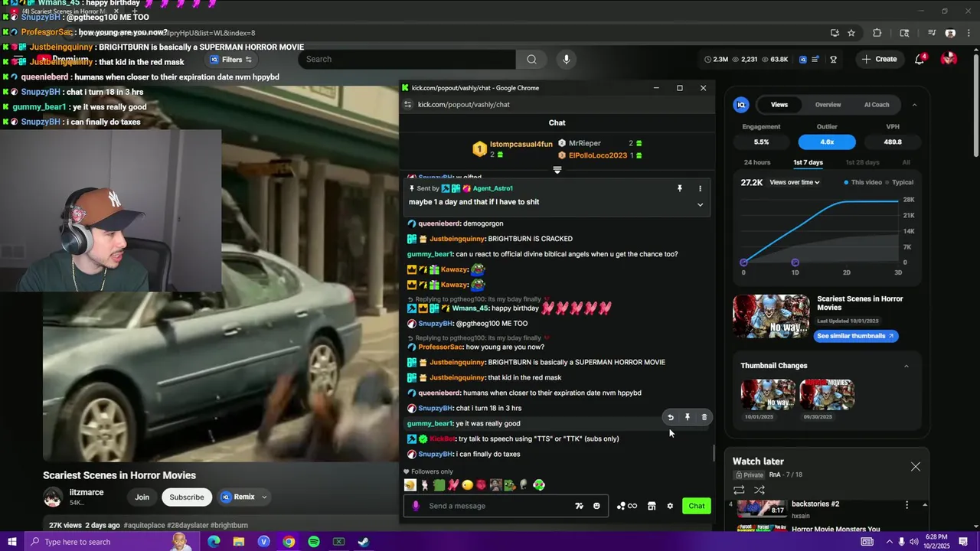Image resolution: width=980 pixels, height=551 pixels.
Task: Delete gummy_bear1's hovered message
Action: pos(704,417)
